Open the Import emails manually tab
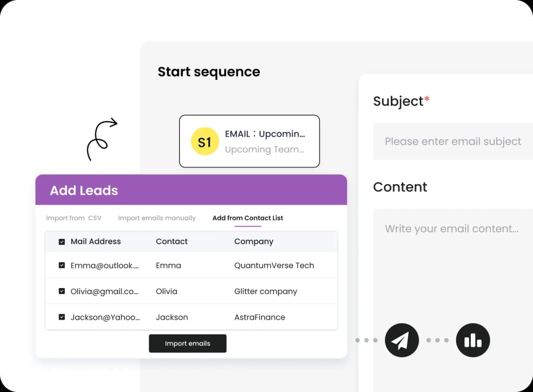 coord(157,218)
